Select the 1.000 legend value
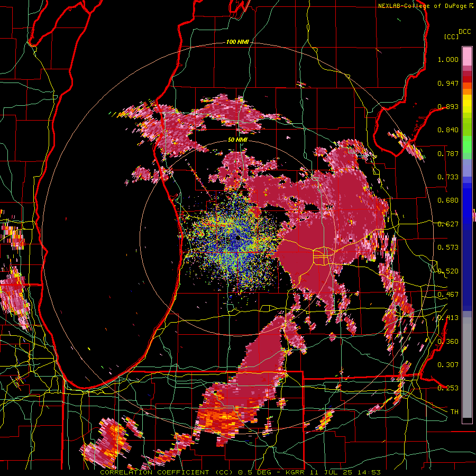Screen dimensions: 476x476 point(448,59)
